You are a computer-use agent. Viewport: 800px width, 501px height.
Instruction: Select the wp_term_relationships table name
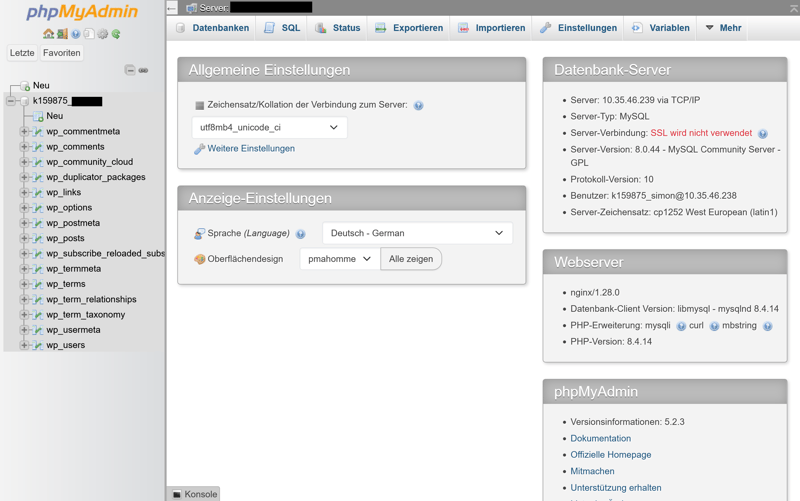91,299
